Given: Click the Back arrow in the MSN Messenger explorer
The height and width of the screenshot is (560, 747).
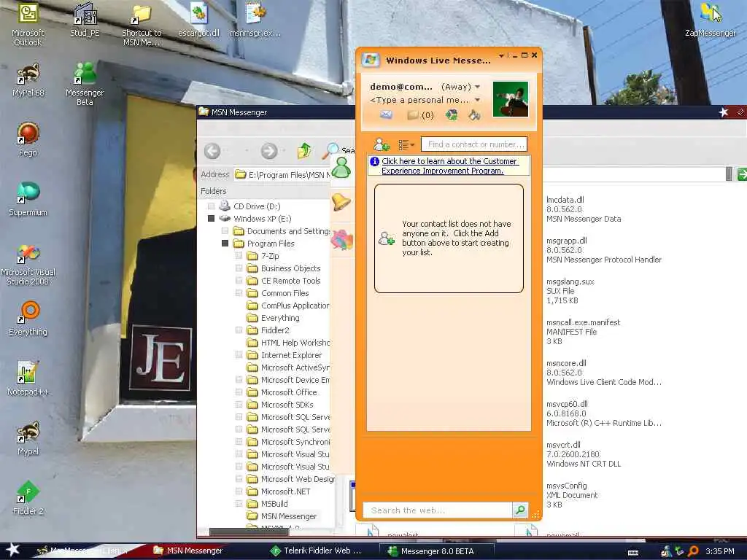Looking at the screenshot, I should [212, 151].
